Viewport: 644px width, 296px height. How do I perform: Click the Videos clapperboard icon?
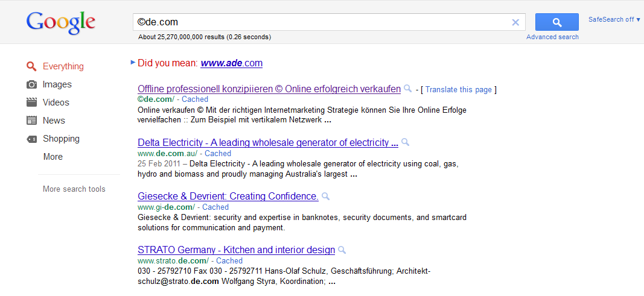click(x=31, y=102)
